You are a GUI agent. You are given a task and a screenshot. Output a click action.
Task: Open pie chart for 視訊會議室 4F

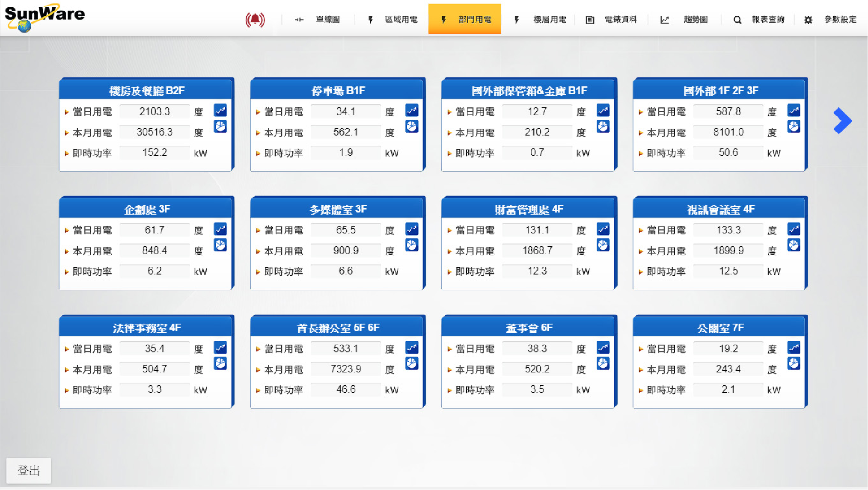794,245
